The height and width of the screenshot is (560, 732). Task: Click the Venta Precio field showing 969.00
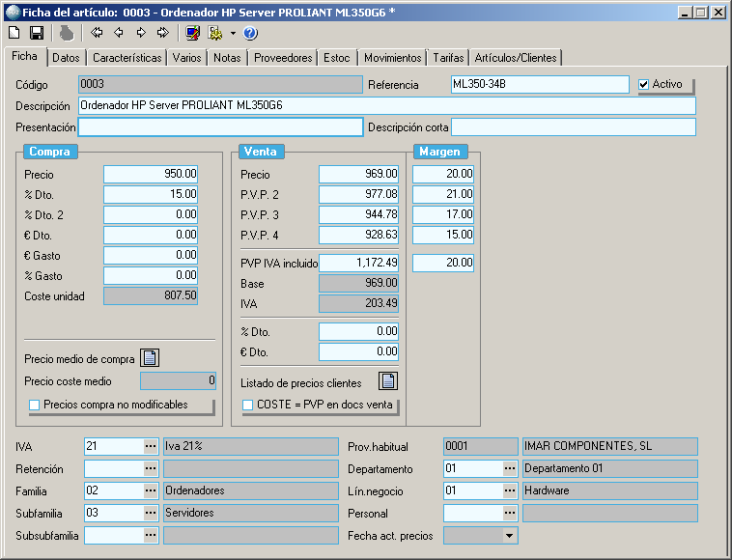[x=359, y=174]
